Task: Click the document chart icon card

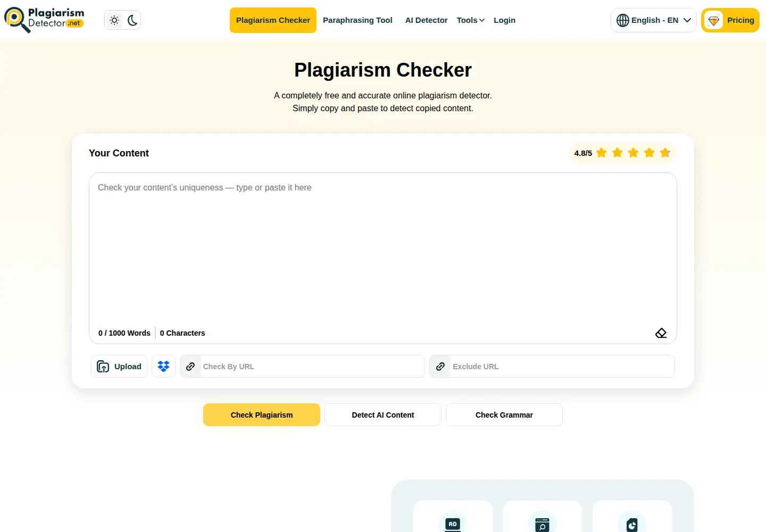Action: 632,517
